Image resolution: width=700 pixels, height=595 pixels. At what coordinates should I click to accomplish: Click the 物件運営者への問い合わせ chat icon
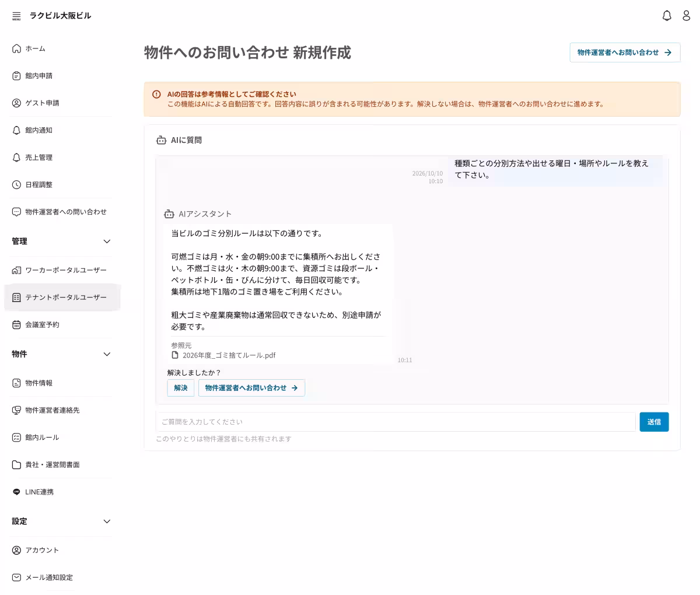tap(16, 212)
